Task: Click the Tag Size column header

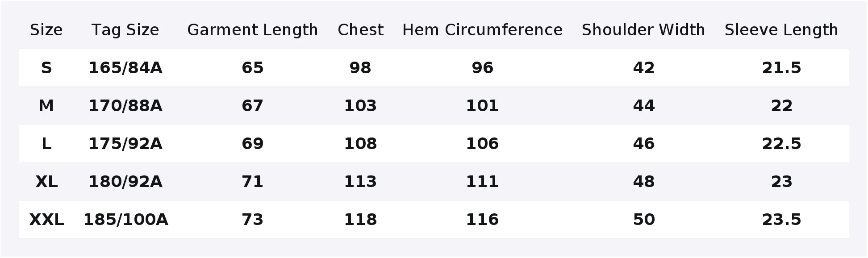Action: [125, 30]
